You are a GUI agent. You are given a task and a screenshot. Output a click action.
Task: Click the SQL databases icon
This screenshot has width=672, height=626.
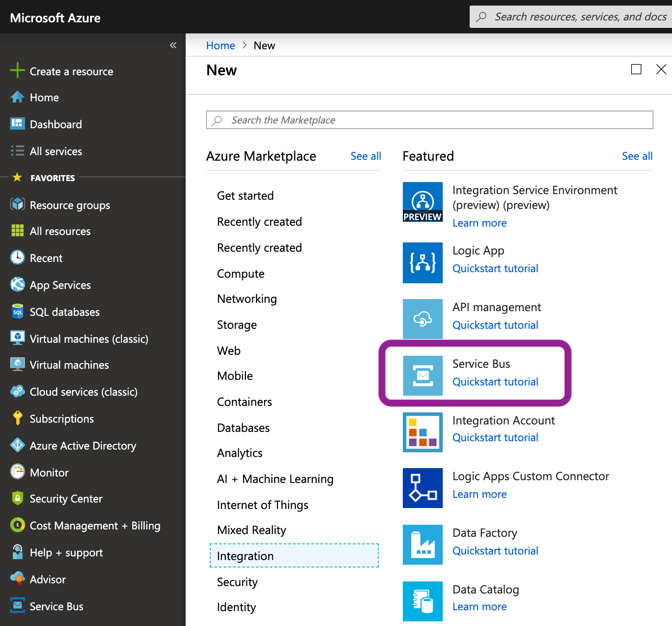pos(17,311)
